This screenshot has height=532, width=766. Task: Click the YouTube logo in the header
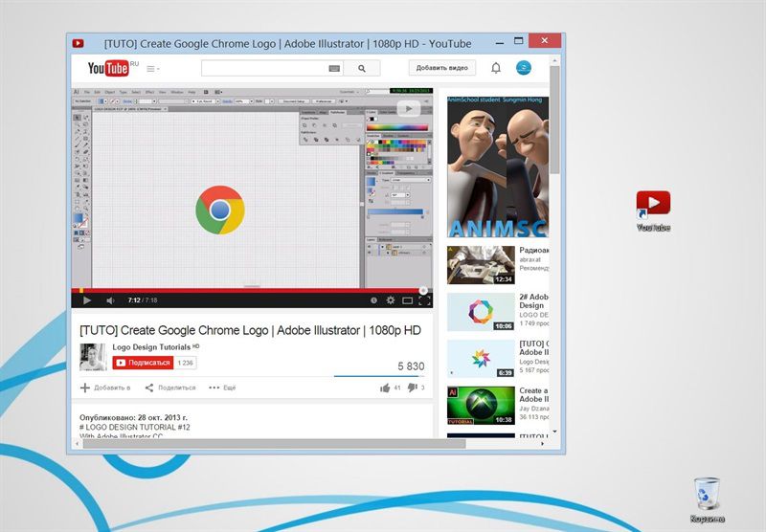click(109, 68)
